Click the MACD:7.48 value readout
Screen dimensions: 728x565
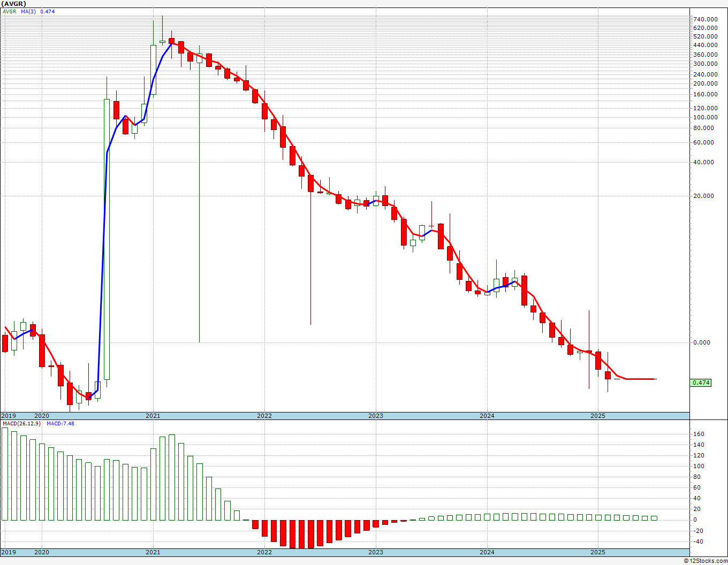pyautogui.click(x=60, y=424)
